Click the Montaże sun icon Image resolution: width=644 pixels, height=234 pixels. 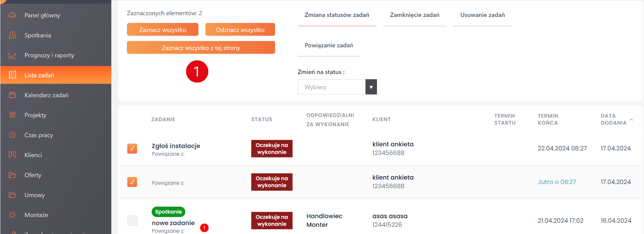12,215
